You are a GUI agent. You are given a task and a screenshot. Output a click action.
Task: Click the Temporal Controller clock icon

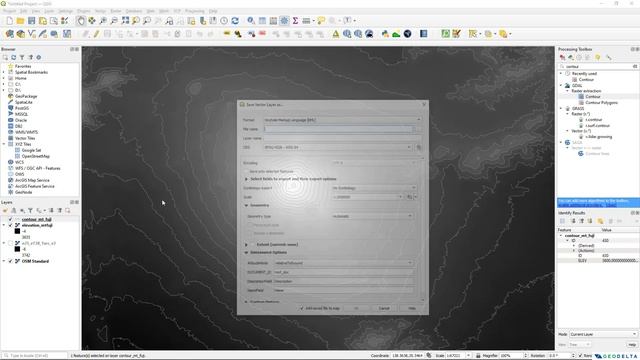(x=224, y=21)
